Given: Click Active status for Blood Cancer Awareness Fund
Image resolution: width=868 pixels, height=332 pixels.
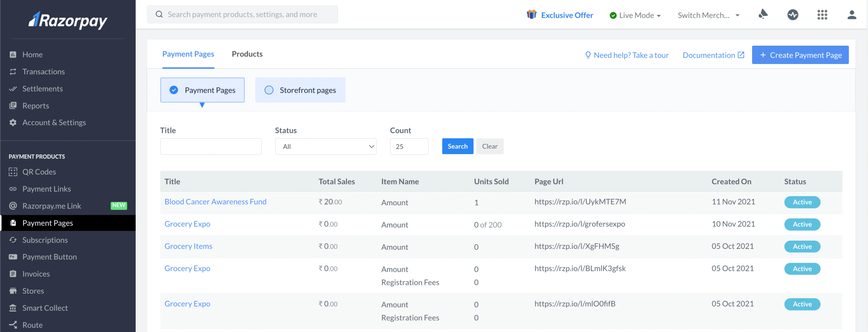Looking at the screenshot, I should (x=802, y=202).
